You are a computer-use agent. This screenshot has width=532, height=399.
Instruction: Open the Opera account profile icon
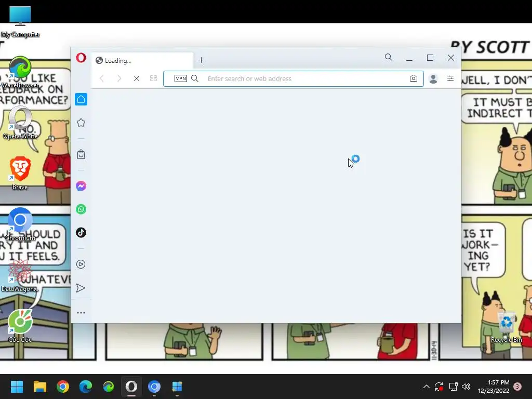click(x=433, y=79)
